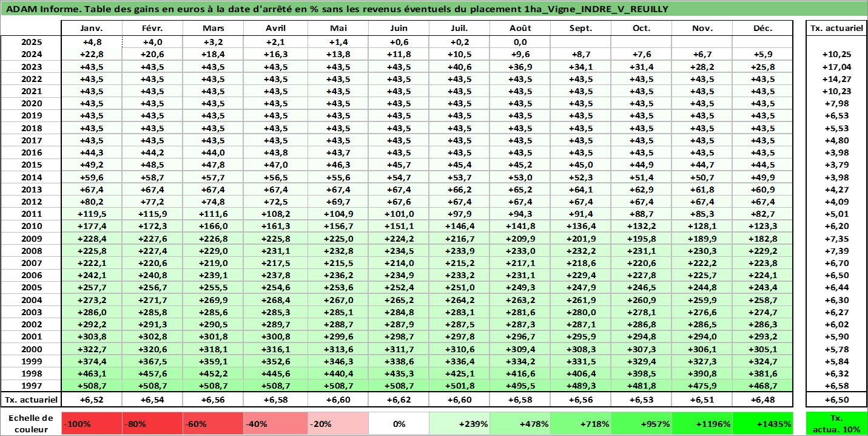Click the +381,6 cell for Déc. 1998
Screen dimensions: 868x436
coord(762,373)
